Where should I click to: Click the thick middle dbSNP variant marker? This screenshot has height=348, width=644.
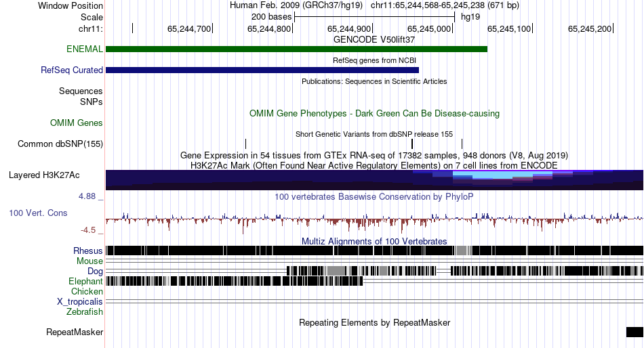(x=412, y=144)
